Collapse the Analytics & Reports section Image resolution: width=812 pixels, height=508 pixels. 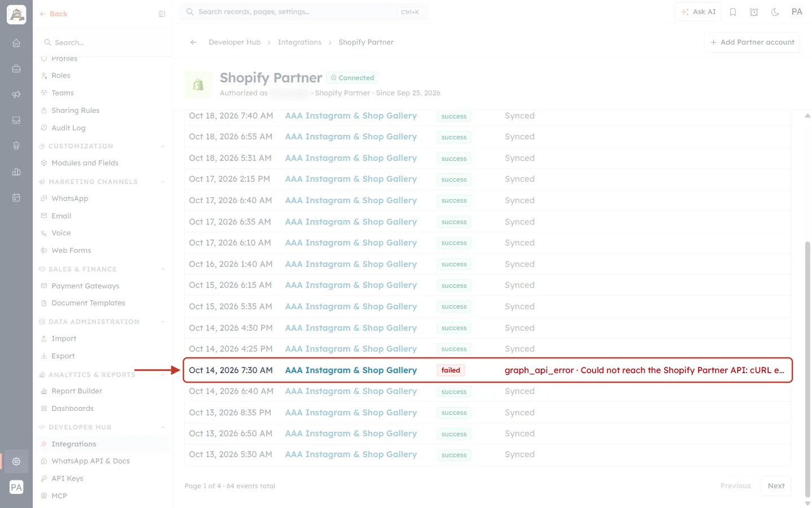pyautogui.click(x=163, y=375)
